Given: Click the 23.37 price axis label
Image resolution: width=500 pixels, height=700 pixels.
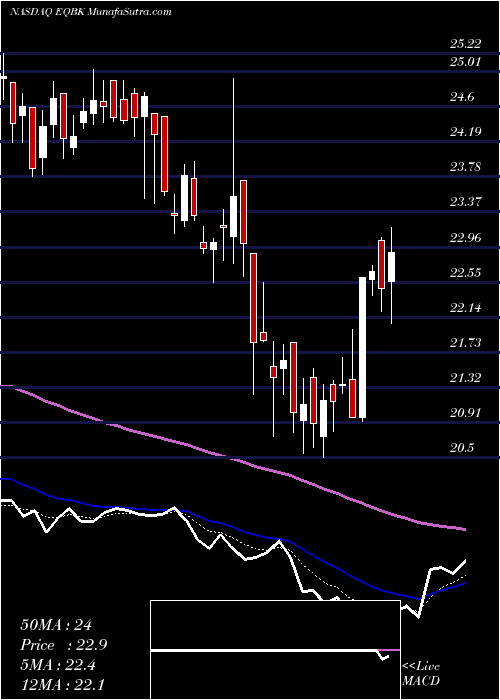Looking at the screenshot, I should click(x=466, y=202).
